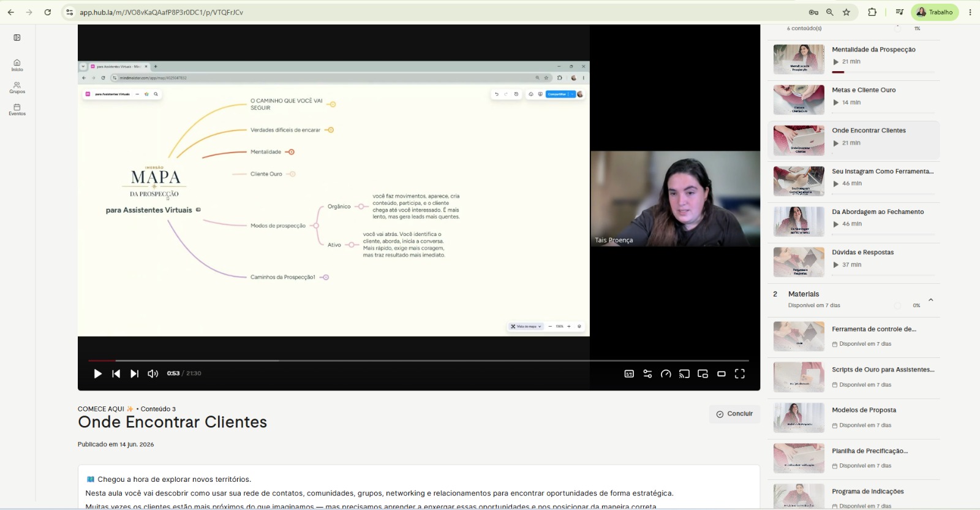Mark the lesson with Concluir button
Screen dimensions: 980x510
point(734,414)
